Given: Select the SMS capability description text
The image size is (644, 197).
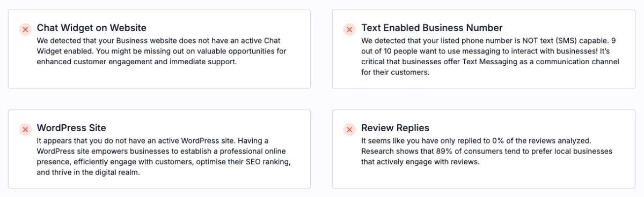Looking at the screenshot, I should [491, 57].
